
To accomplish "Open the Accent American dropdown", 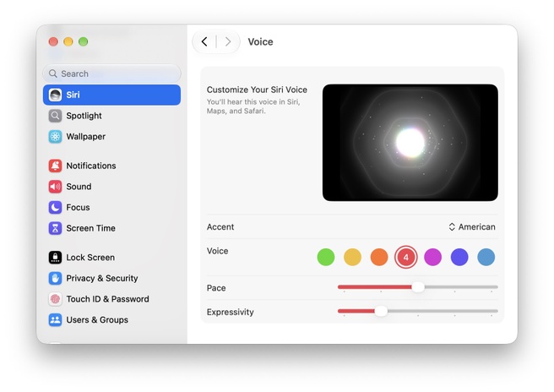I will tap(472, 227).
